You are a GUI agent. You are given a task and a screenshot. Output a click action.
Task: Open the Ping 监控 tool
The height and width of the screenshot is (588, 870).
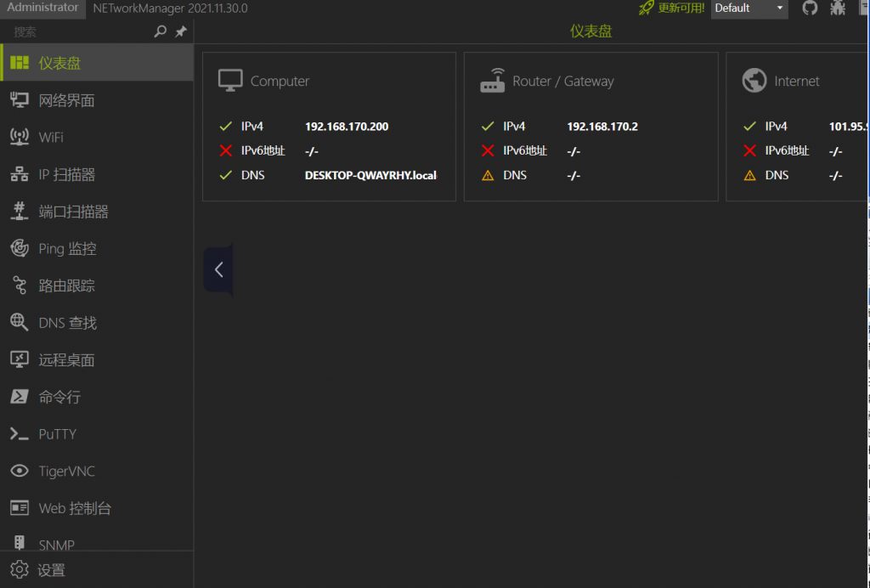68,248
